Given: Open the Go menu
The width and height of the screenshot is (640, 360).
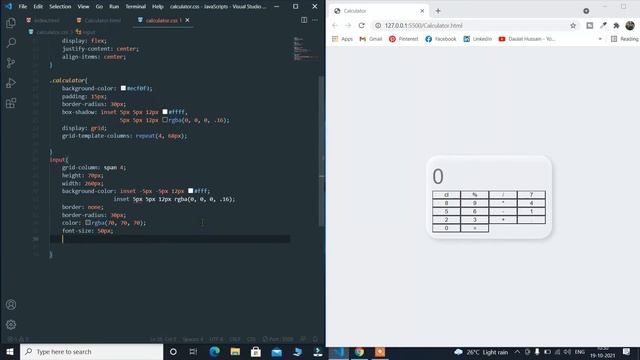Looking at the screenshot, I should [x=99, y=7].
